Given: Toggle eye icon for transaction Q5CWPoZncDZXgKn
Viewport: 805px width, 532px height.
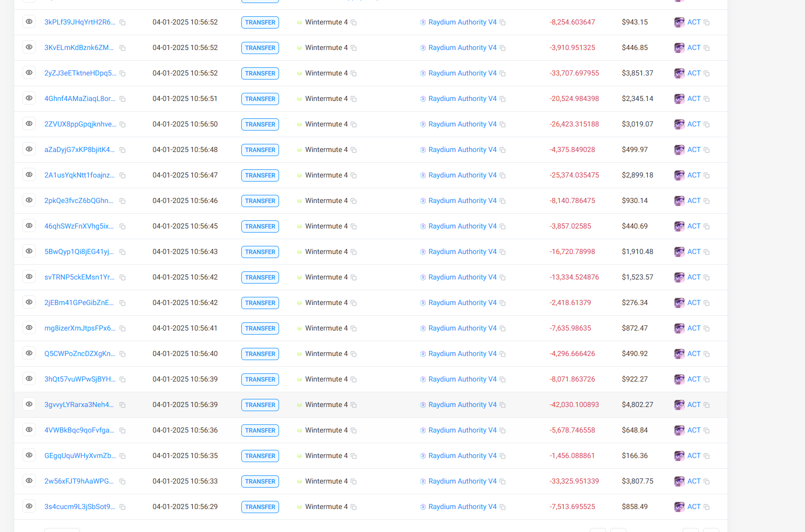Looking at the screenshot, I should pos(29,353).
